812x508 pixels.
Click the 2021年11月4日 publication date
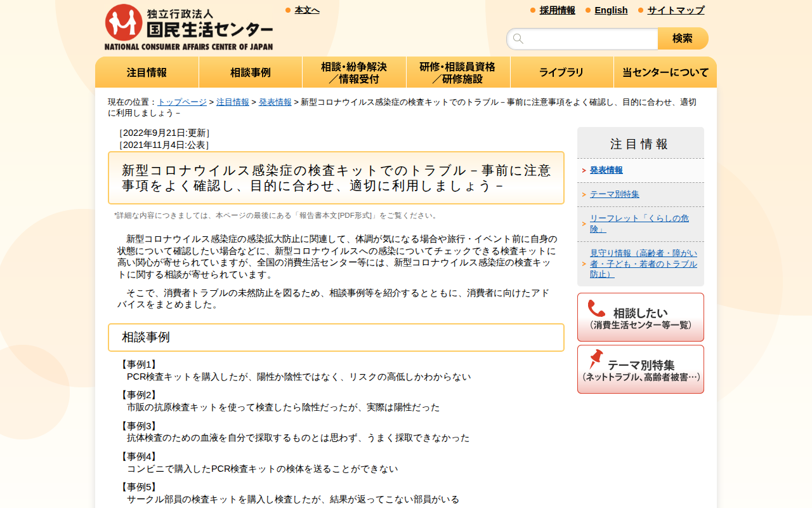pyautogui.click(x=164, y=145)
